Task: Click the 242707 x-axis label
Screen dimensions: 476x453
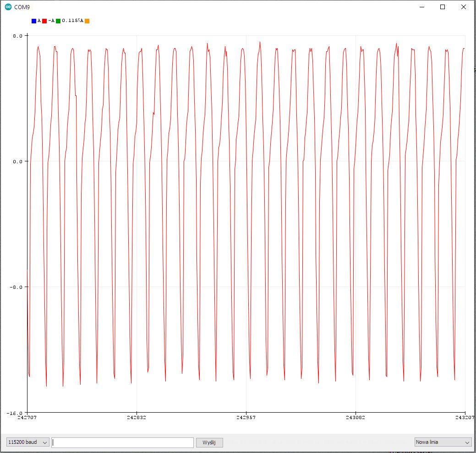Action: point(27,417)
